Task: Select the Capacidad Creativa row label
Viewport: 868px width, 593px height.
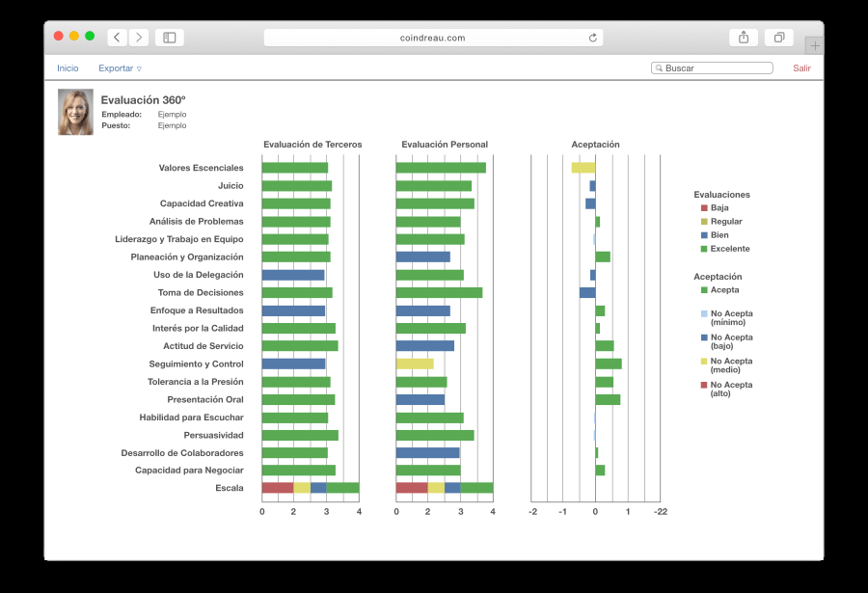Action: tap(202, 203)
